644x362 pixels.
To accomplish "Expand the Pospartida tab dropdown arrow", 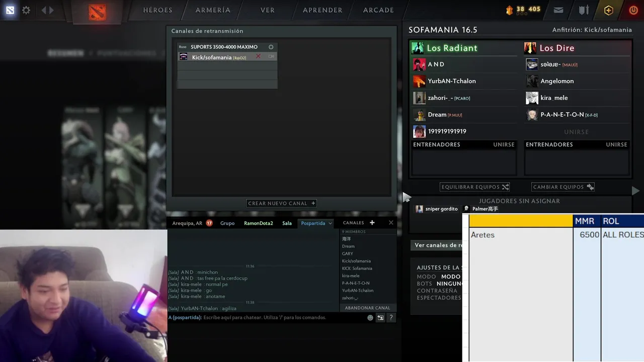I will (x=330, y=223).
